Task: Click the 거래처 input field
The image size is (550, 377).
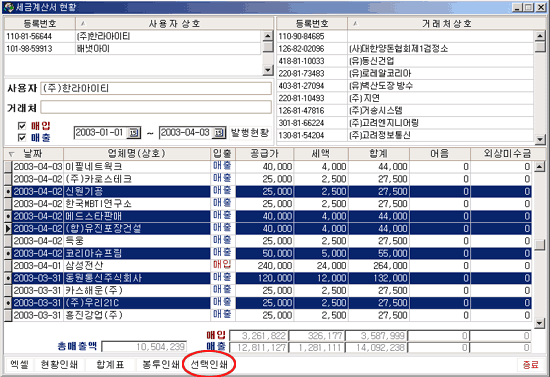Action: click(156, 107)
